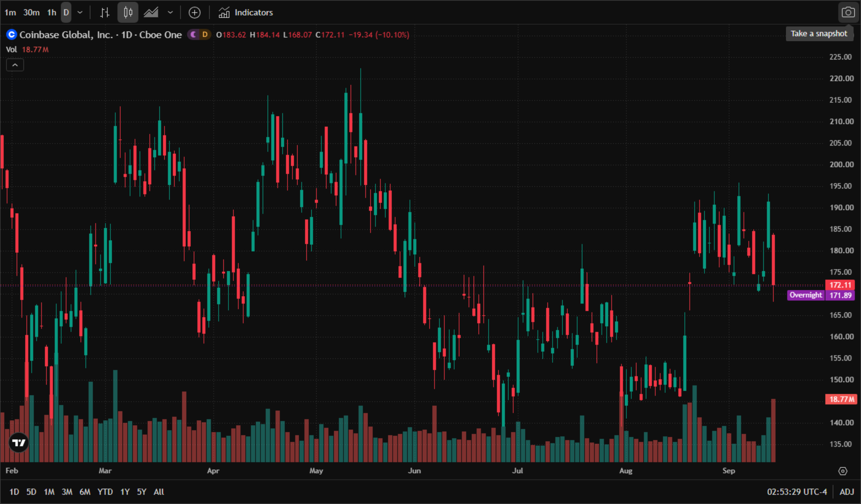
Task: Collapse the indicator legend chevron
Action: [15, 65]
